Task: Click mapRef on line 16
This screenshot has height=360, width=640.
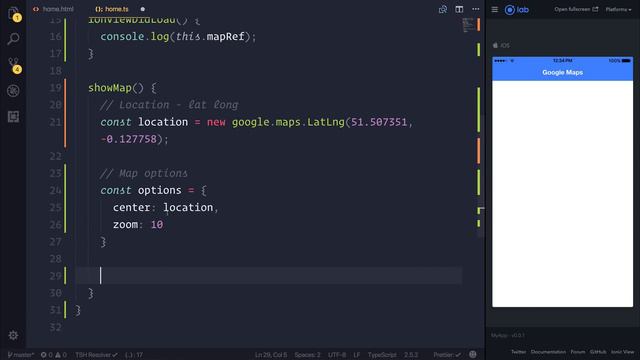Action: click(225, 36)
